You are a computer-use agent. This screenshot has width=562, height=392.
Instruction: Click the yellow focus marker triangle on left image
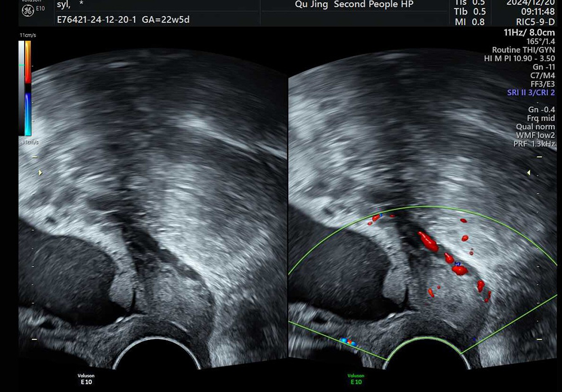(40, 173)
